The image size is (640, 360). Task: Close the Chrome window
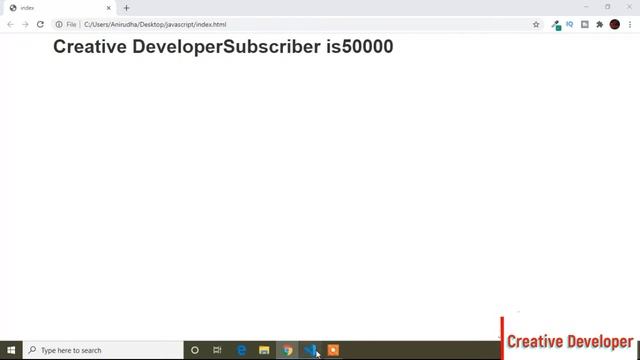pos(629,7)
